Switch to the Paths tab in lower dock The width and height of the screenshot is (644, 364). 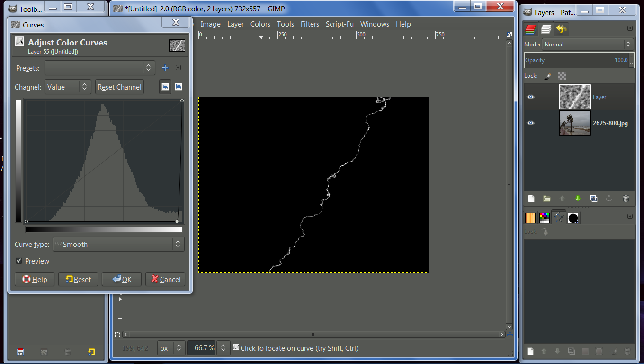pyautogui.click(x=559, y=218)
